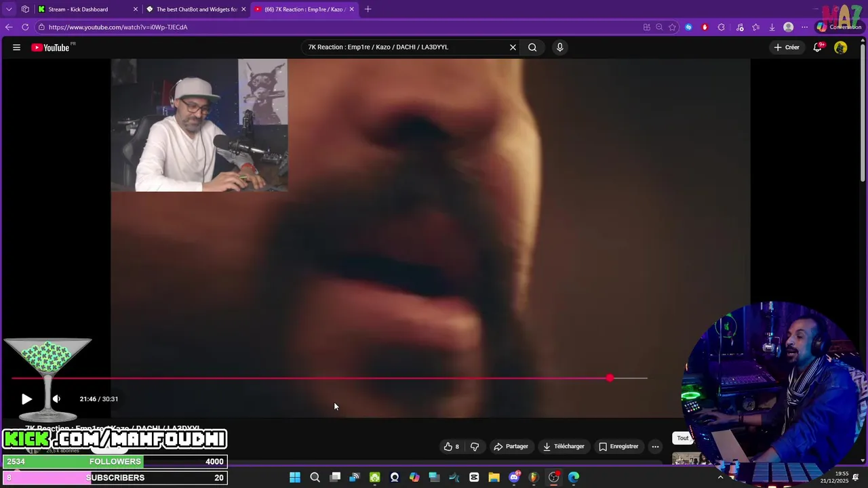Open the Favorites list star icon
The width and height of the screenshot is (868, 488).
point(755,27)
